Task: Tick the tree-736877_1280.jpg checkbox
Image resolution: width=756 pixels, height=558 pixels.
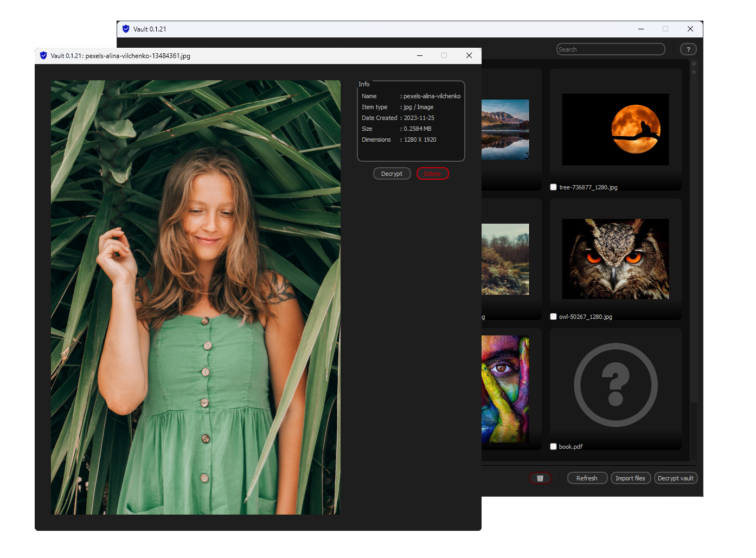Action: (x=553, y=187)
